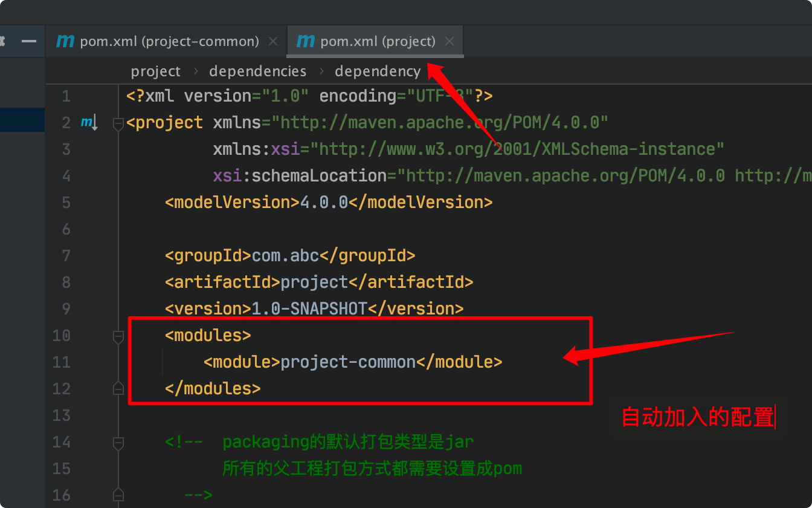812x508 pixels.
Task: Click 'dependency' breadcrumb item
Action: 378,71
